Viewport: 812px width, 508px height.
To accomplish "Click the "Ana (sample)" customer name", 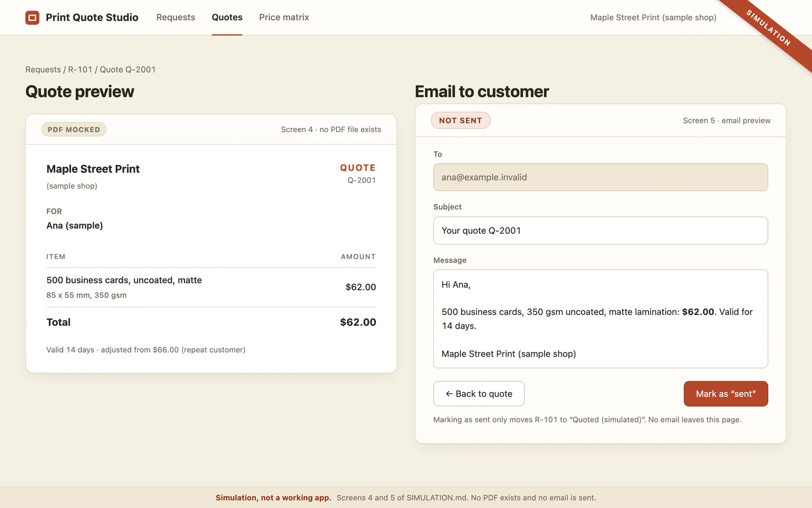I will 75,226.
